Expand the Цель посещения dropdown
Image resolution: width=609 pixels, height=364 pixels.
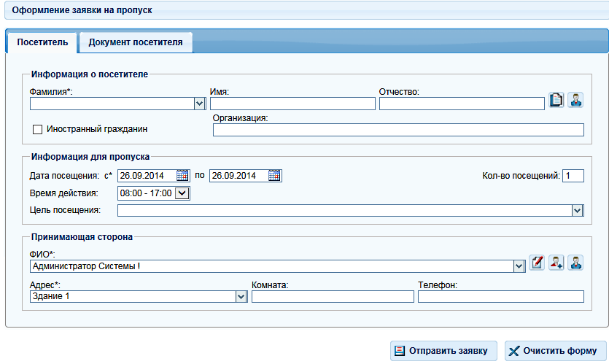pos(577,211)
